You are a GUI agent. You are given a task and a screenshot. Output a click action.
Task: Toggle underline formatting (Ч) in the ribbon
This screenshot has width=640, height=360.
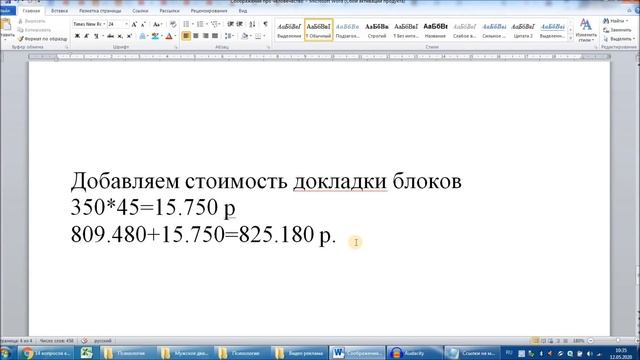click(x=96, y=36)
